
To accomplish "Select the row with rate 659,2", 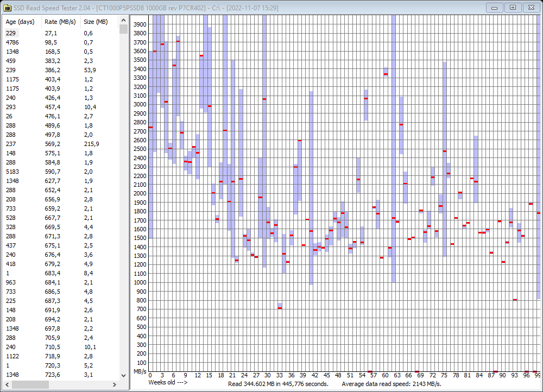I will (61, 208).
